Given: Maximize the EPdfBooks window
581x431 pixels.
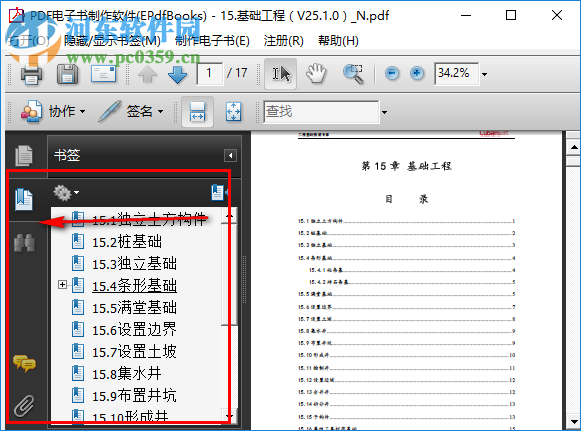Looking at the screenshot, I should [511, 16].
